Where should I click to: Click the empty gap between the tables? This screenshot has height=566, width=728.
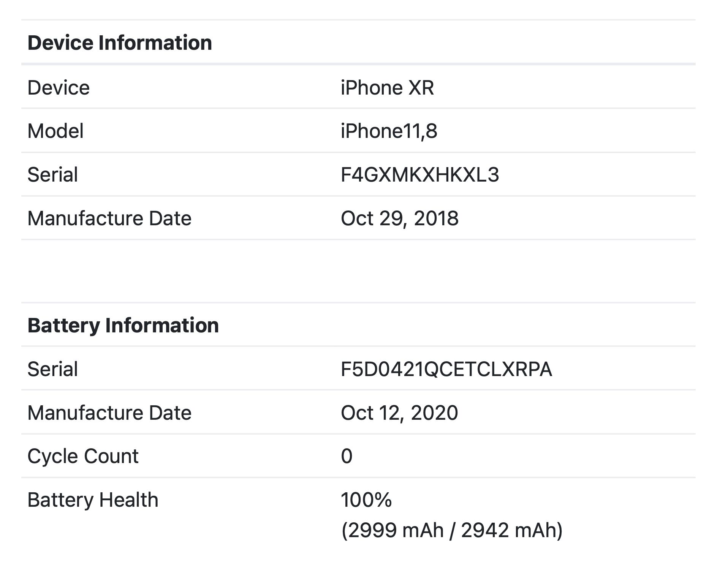click(x=358, y=271)
